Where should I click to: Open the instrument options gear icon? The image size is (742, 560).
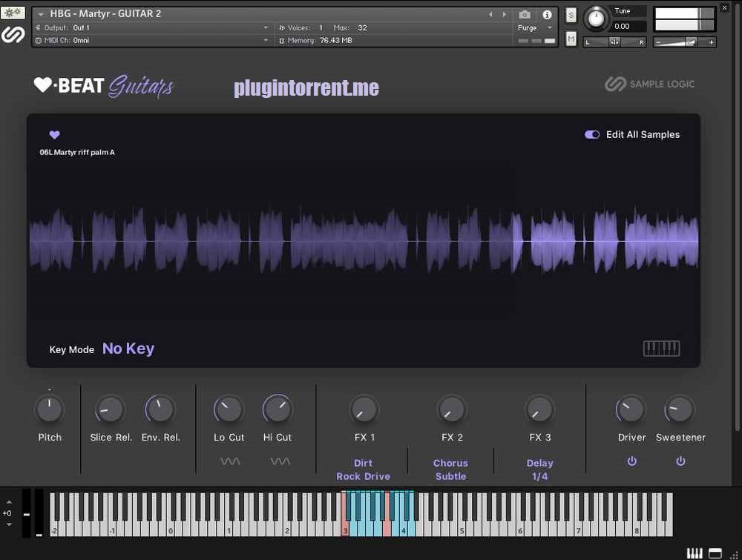click(x=13, y=13)
